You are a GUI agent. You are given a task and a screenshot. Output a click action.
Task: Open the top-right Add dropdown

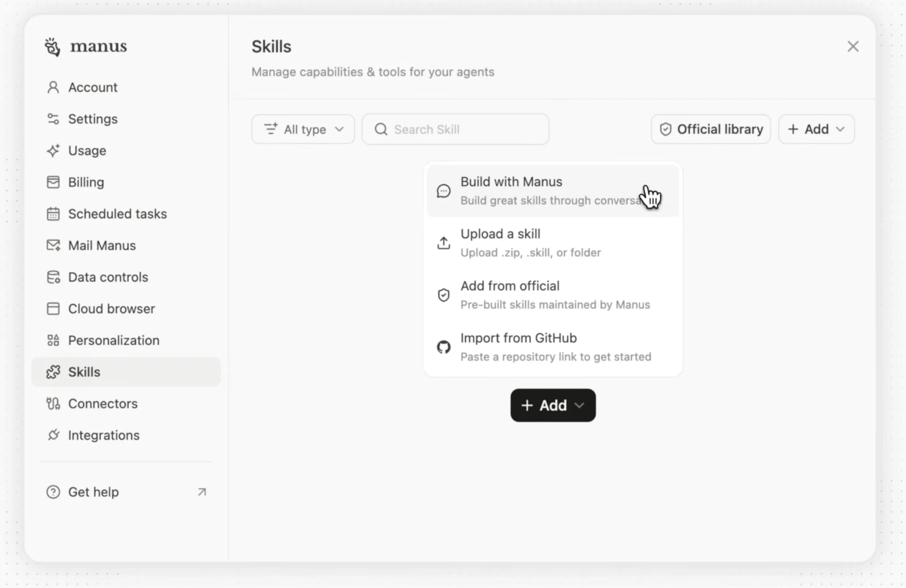[817, 129]
